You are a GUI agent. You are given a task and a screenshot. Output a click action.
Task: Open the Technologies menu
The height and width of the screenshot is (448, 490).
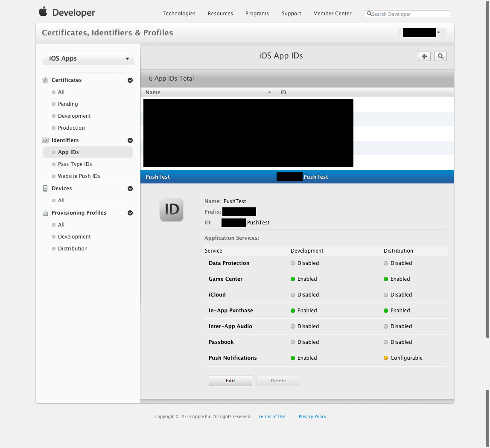[179, 13]
